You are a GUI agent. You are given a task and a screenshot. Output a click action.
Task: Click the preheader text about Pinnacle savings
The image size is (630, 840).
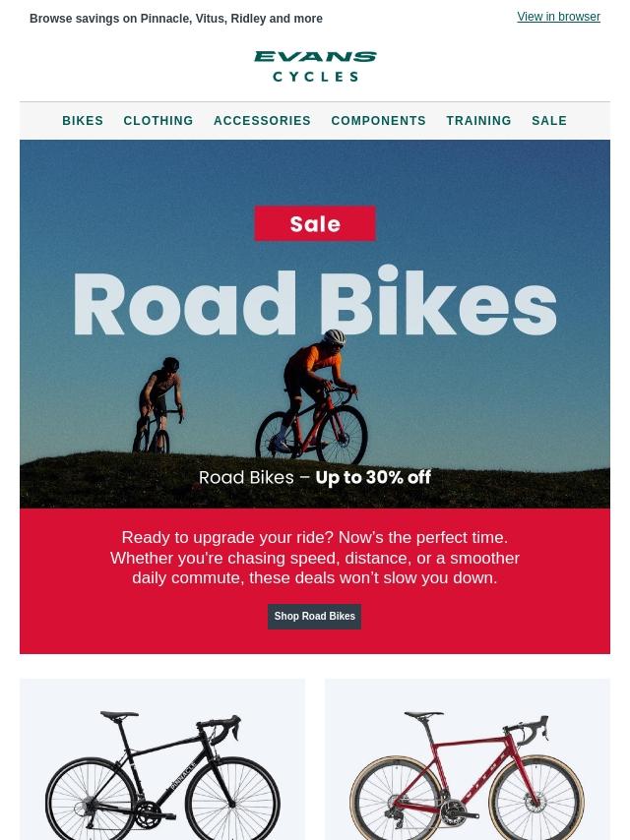coord(176,19)
